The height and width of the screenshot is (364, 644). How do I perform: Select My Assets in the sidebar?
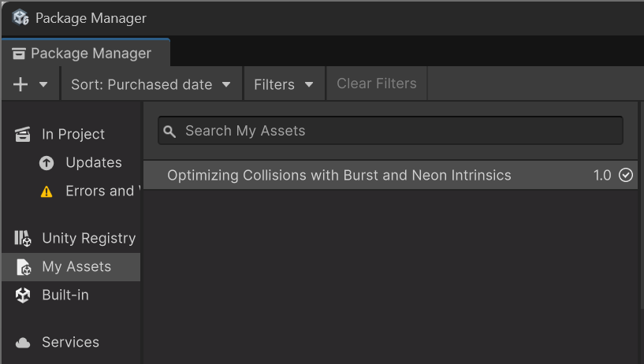[x=71, y=267]
